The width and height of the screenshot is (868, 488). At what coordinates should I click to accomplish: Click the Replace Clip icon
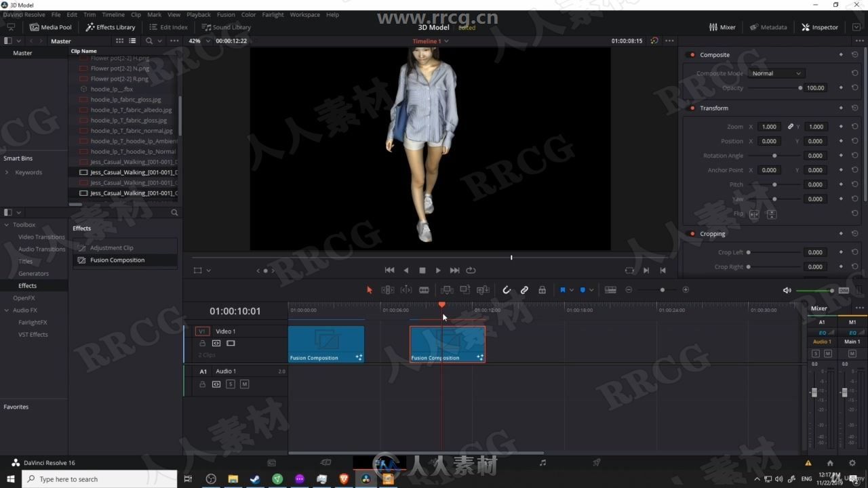pyautogui.click(x=483, y=290)
